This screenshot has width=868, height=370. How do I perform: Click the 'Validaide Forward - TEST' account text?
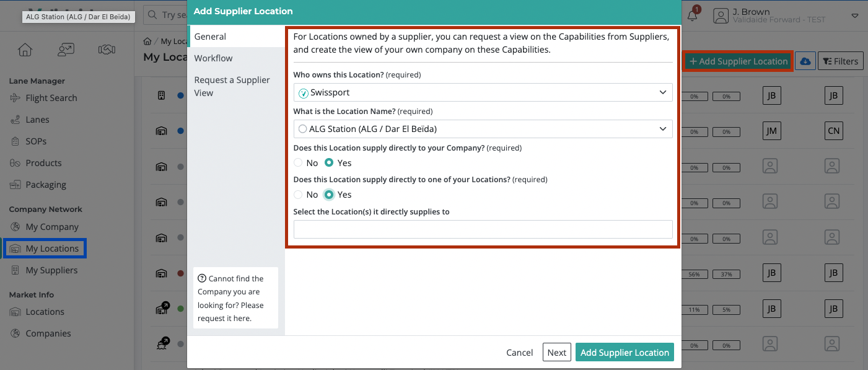click(779, 20)
